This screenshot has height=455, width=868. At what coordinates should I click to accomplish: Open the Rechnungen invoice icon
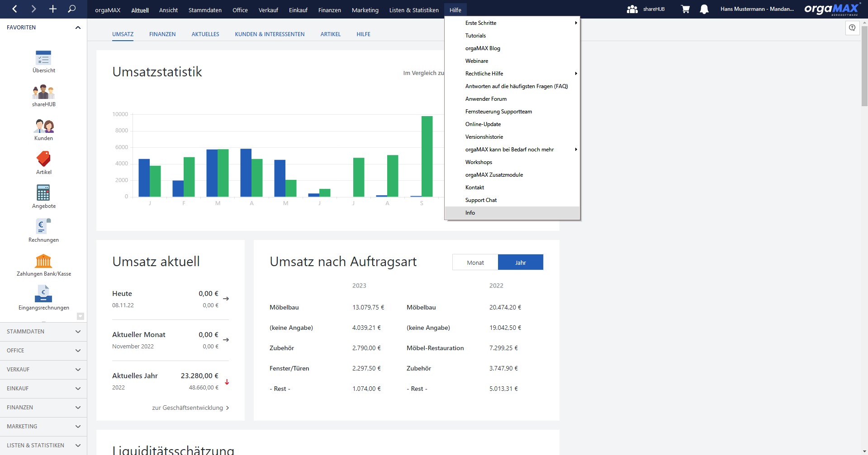click(43, 227)
